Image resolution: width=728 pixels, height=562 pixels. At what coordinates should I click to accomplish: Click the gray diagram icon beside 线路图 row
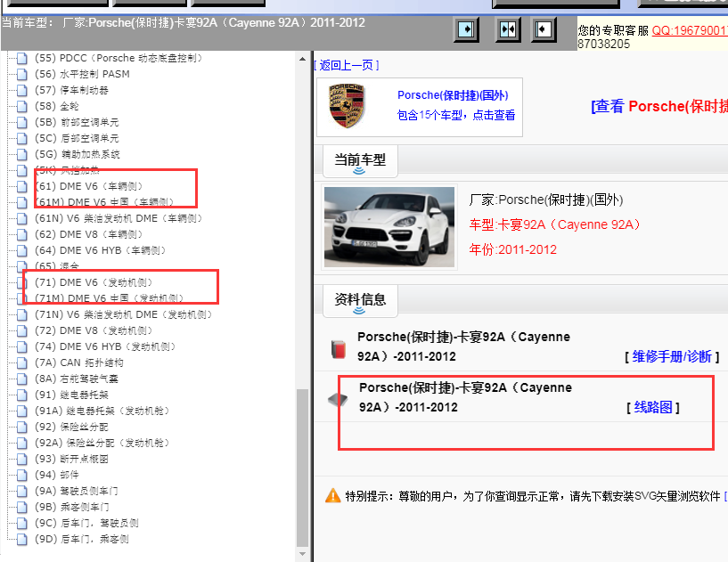(338, 399)
